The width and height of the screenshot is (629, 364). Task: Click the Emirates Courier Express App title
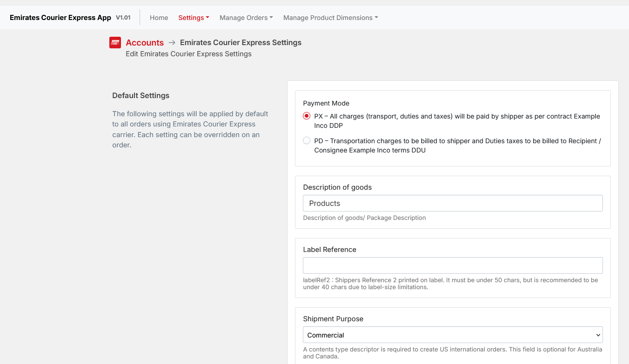[x=60, y=18]
